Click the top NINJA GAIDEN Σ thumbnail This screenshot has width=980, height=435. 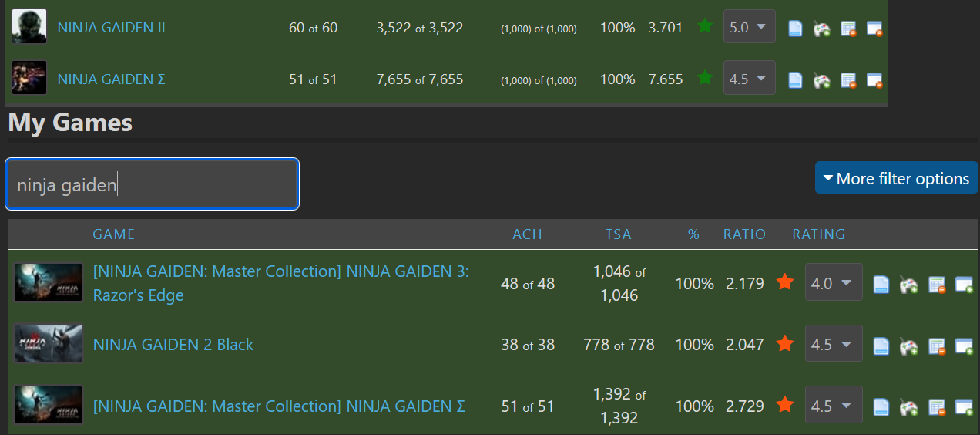click(29, 78)
